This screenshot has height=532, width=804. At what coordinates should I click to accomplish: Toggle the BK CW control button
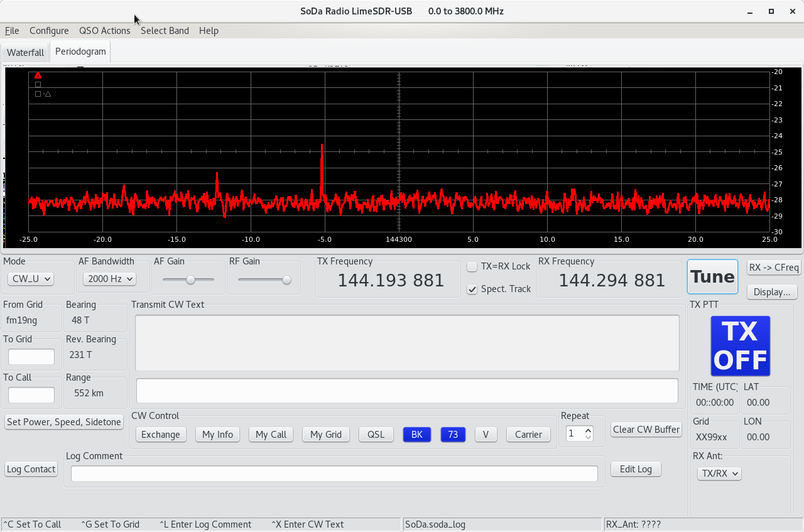click(417, 435)
